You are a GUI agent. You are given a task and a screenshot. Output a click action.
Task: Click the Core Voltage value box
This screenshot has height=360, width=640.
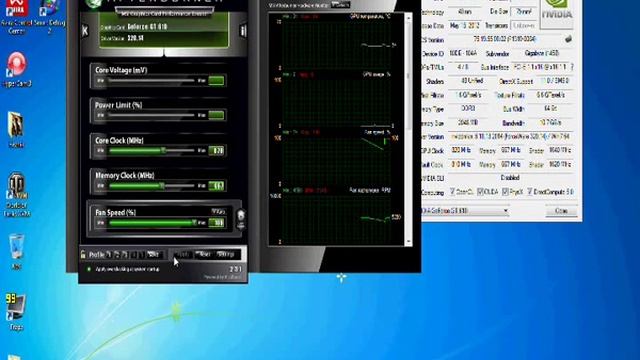[x=216, y=81]
